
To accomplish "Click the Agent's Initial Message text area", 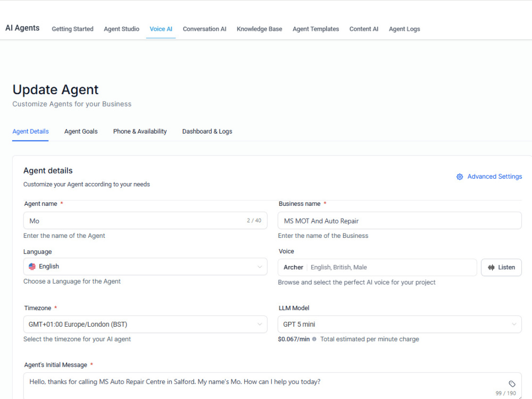I will point(272,386).
